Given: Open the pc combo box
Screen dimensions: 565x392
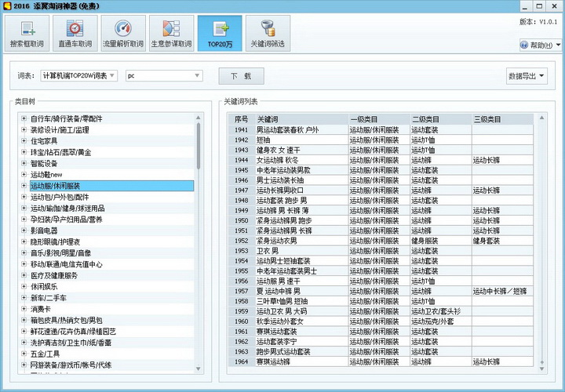Looking at the screenshot, I should (x=164, y=75).
